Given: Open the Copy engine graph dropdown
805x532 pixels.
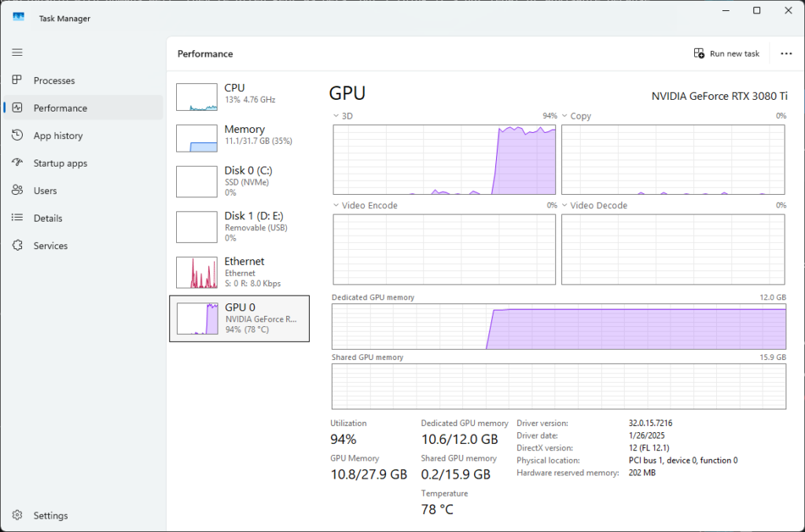Looking at the screenshot, I should click(564, 116).
